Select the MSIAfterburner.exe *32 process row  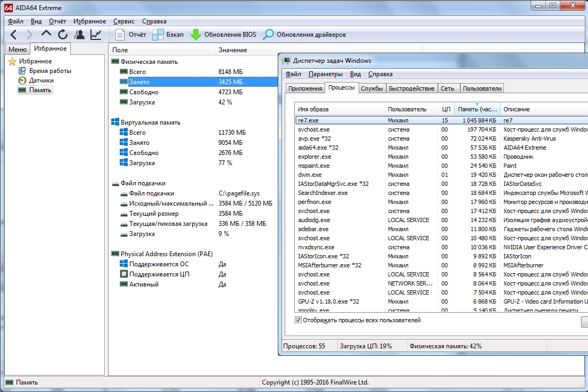click(x=441, y=265)
